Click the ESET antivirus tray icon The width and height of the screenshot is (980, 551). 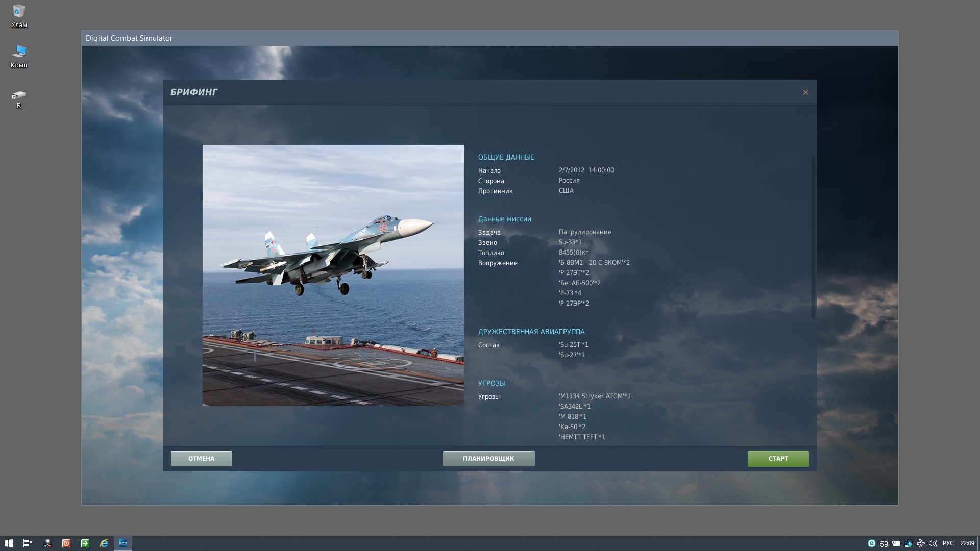coord(872,543)
